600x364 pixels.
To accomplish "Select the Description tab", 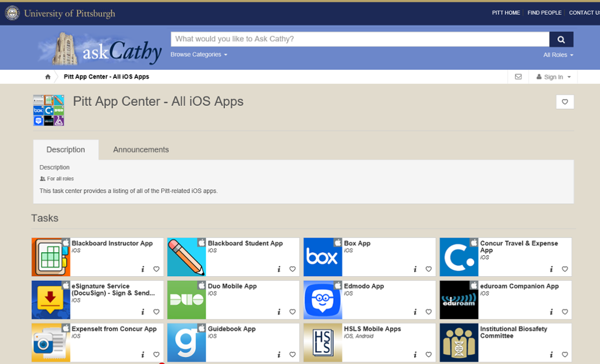I will point(66,149).
